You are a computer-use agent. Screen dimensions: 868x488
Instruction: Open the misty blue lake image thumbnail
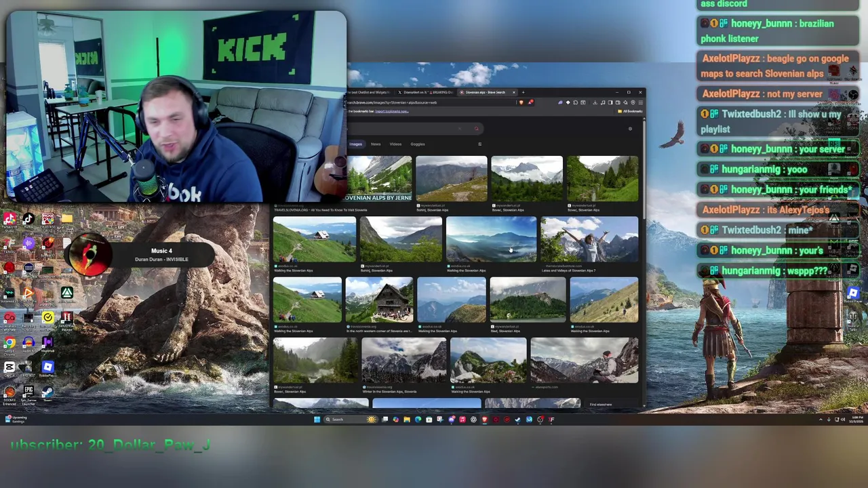491,239
